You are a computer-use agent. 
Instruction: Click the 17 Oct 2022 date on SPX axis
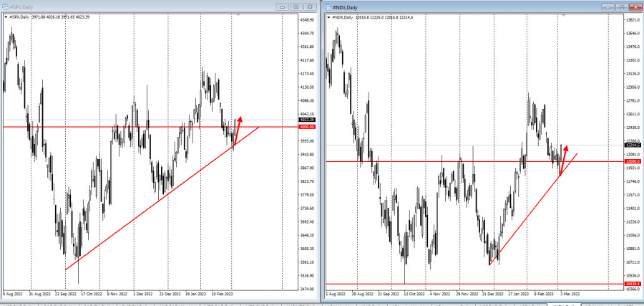point(91,295)
